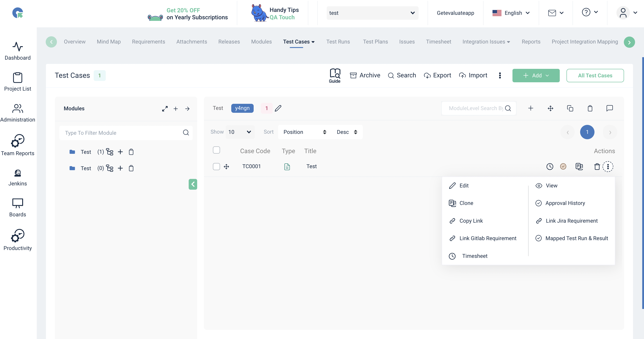
Task: Click the Archive box icon
Action: 353,75
